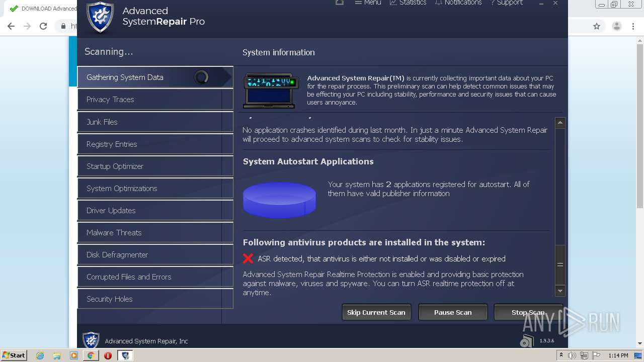
Task: Open the Statistics section
Action: pyautogui.click(x=408, y=3)
